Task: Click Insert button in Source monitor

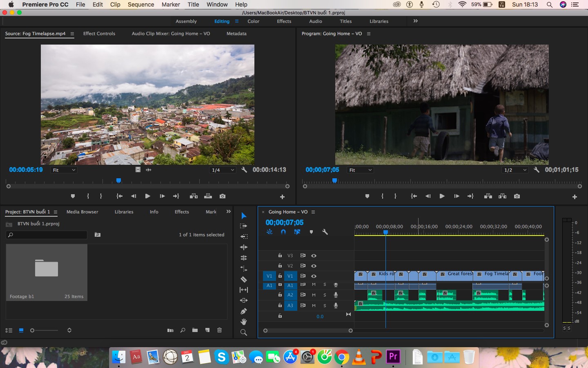Action: click(194, 196)
